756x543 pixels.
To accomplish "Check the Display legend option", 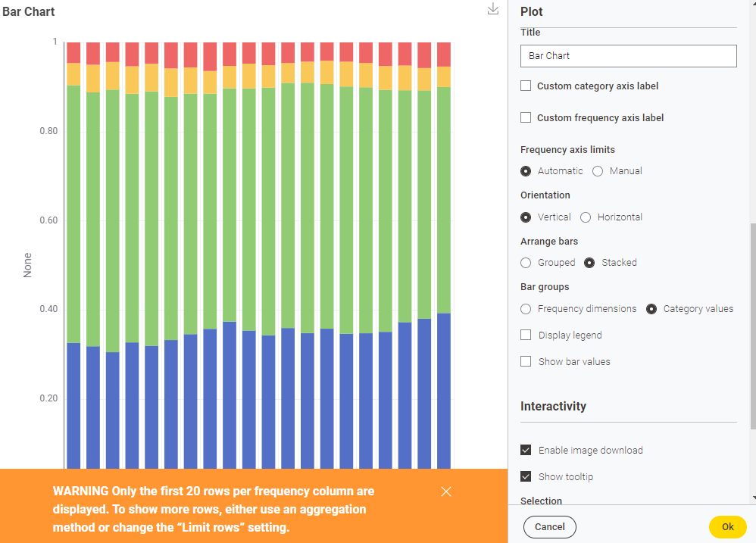I will tap(526, 335).
